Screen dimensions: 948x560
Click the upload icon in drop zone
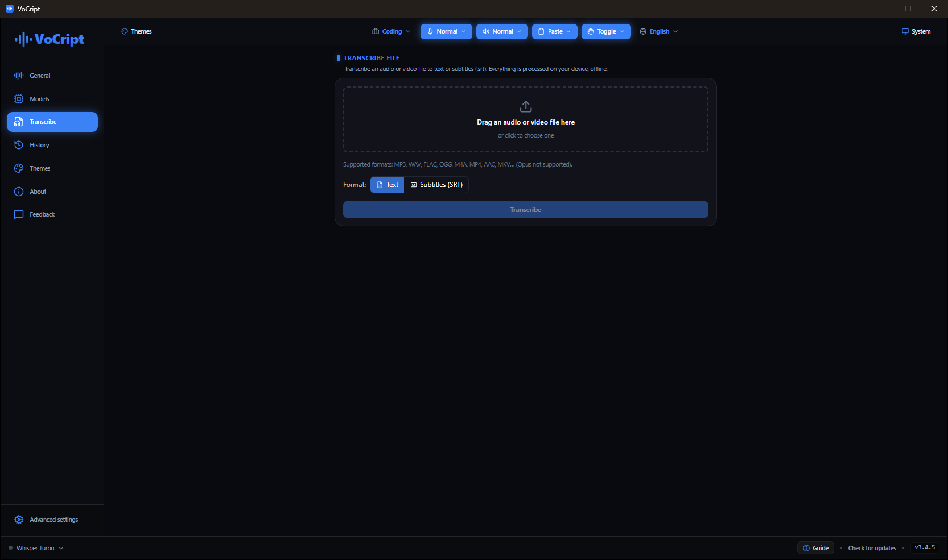[x=526, y=106]
